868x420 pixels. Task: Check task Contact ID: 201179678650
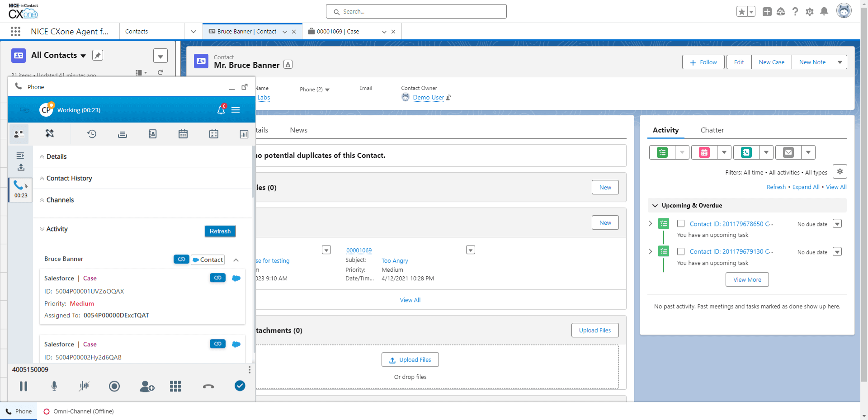pos(681,224)
